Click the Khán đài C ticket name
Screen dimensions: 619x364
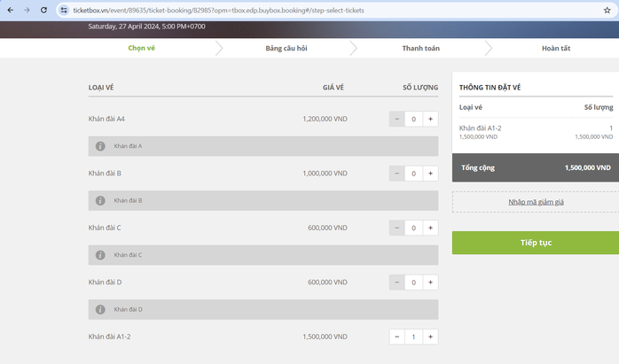pyautogui.click(x=105, y=228)
